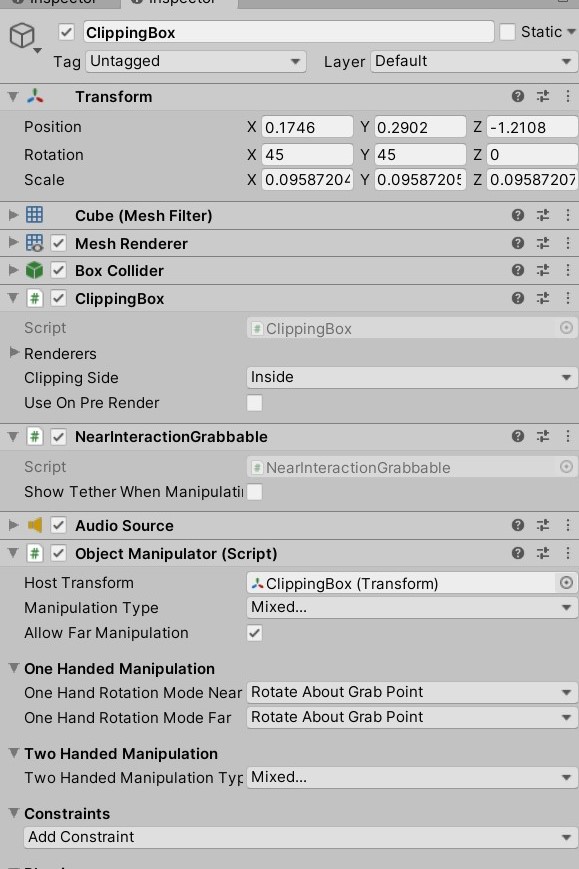The image size is (579, 869).
Task: Click the Rotation Y field
Action: click(420, 155)
